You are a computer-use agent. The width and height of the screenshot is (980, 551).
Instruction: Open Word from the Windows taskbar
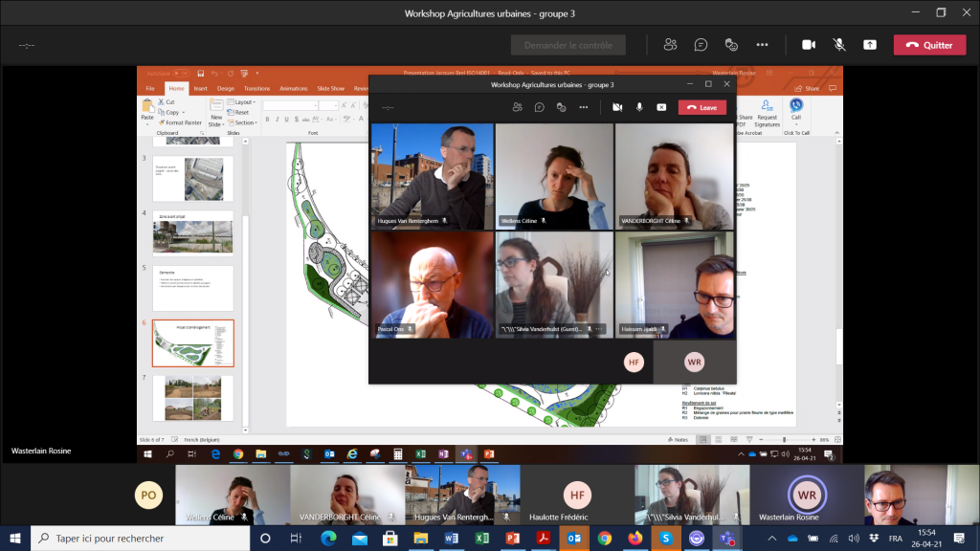click(x=452, y=538)
